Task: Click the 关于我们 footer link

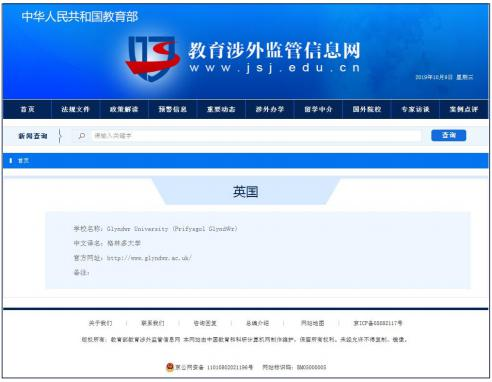Action: click(100, 323)
